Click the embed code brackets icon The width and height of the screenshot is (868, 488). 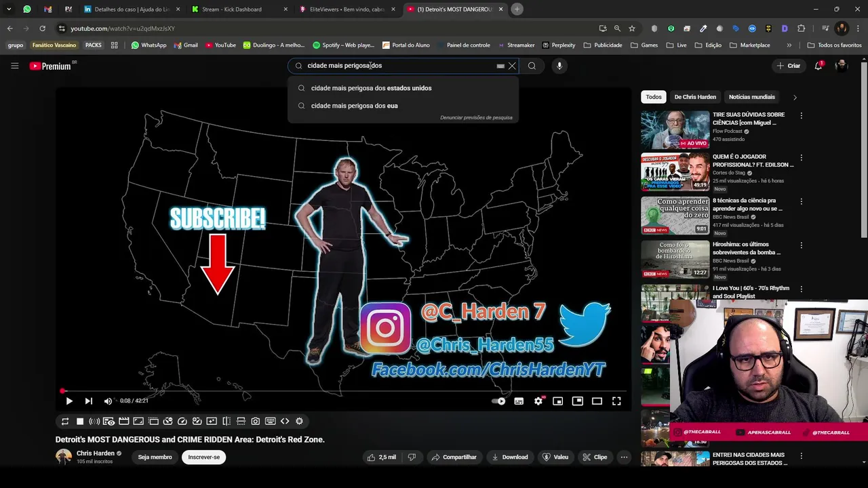[x=285, y=421]
